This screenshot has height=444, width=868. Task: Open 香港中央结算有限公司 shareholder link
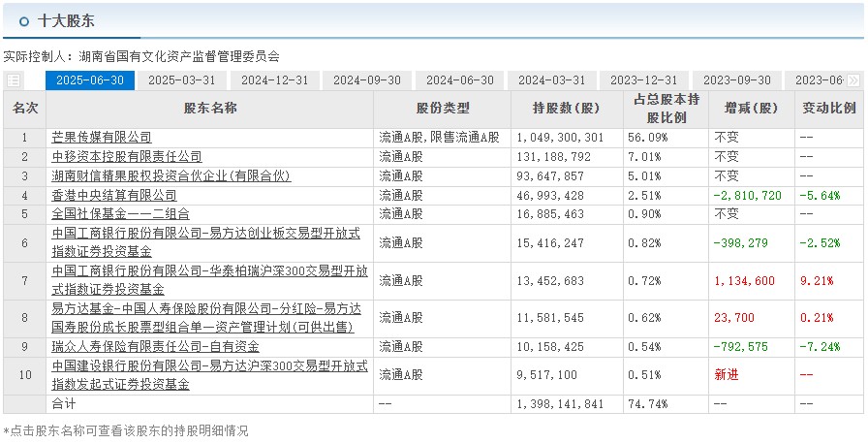pyautogui.click(x=114, y=196)
